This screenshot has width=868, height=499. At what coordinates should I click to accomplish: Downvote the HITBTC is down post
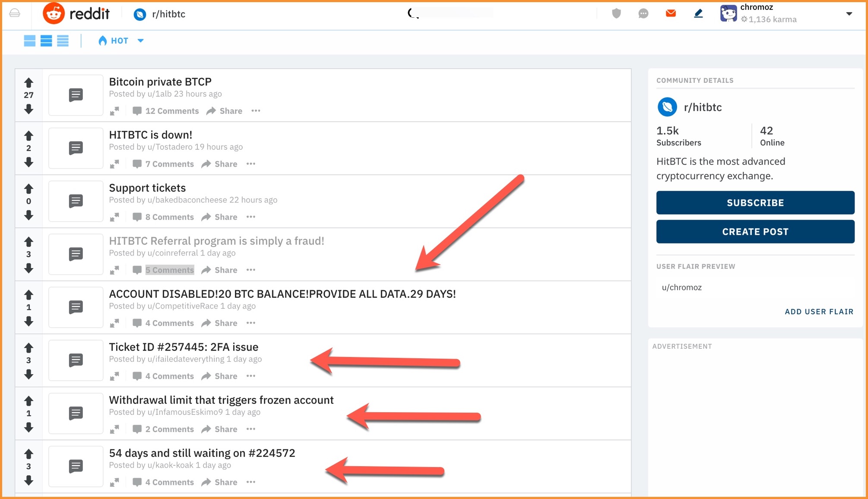click(x=29, y=162)
